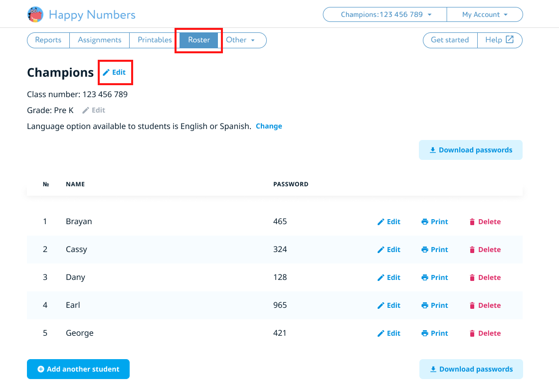This screenshot has width=559, height=392.
Task: Switch to the Reports tab
Action: pos(48,40)
